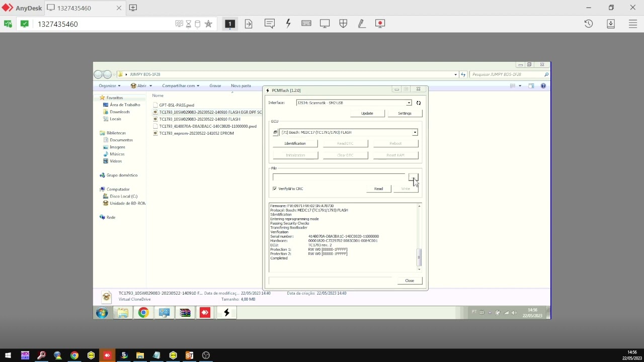
Task: Click the Explorer help question icon
Action: (543, 86)
